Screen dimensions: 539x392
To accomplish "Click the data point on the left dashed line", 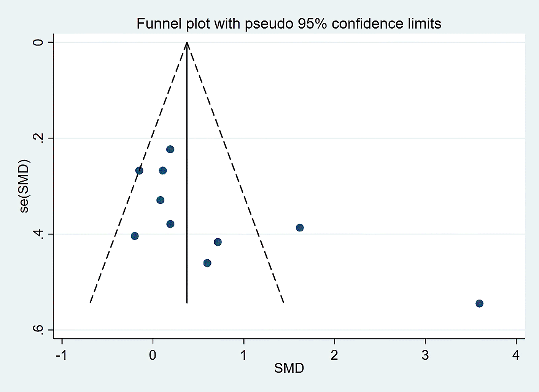I will pyautogui.click(x=139, y=171).
